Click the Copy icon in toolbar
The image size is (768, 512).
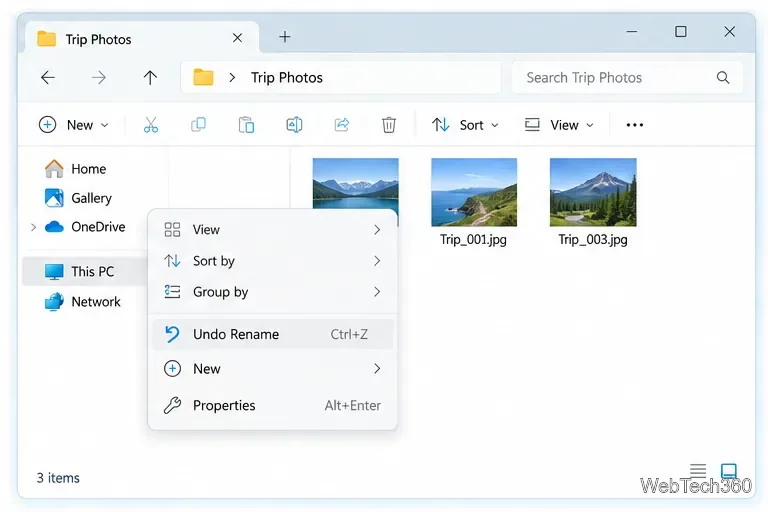coord(198,125)
